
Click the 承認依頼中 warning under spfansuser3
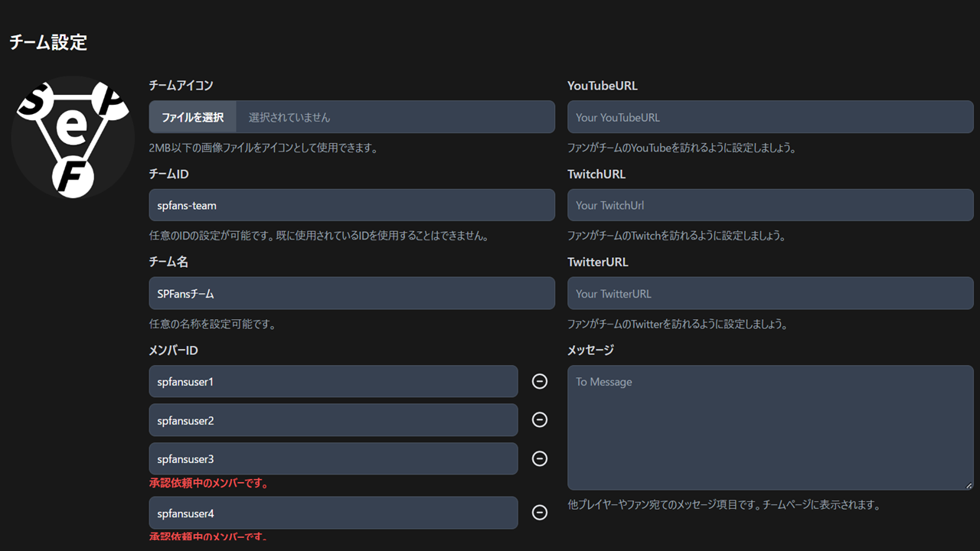click(208, 483)
